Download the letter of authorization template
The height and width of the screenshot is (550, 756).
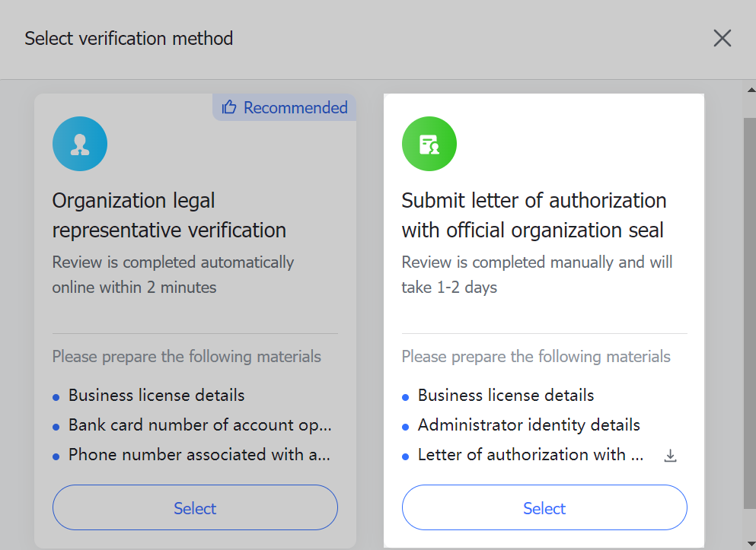click(x=670, y=454)
